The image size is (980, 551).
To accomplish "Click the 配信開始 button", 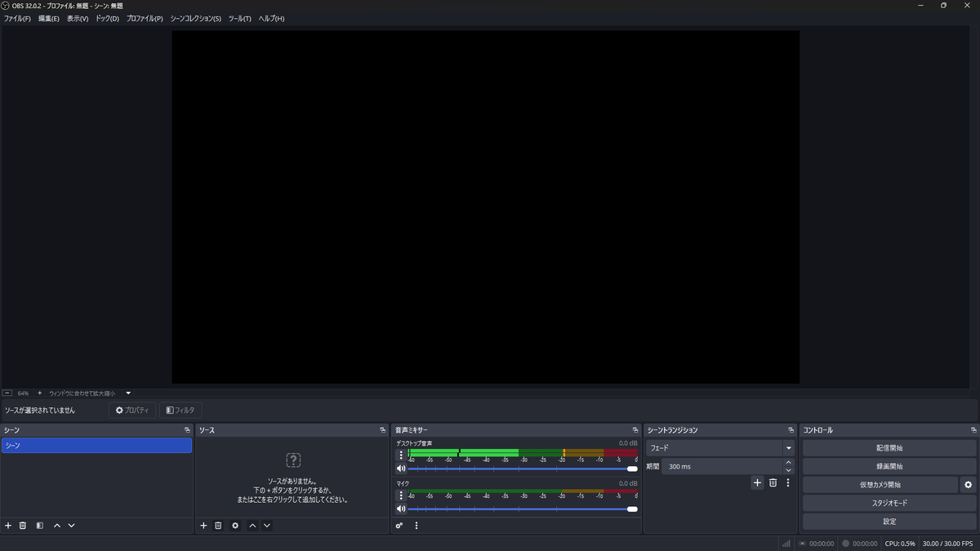I will click(889, 448).
